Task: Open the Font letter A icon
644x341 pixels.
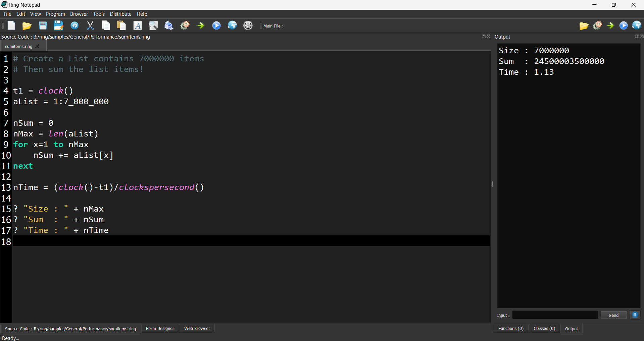Action: 138,25
